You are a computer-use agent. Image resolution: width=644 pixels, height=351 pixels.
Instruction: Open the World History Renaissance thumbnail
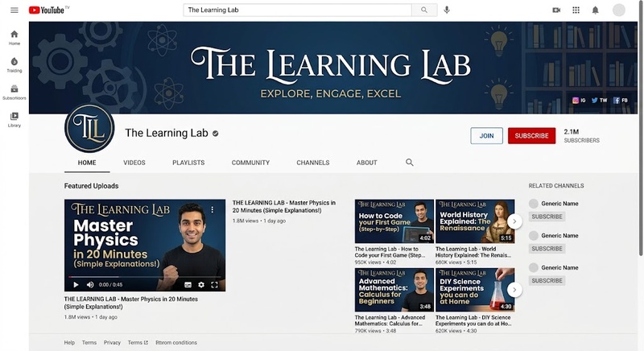(475, 221)
